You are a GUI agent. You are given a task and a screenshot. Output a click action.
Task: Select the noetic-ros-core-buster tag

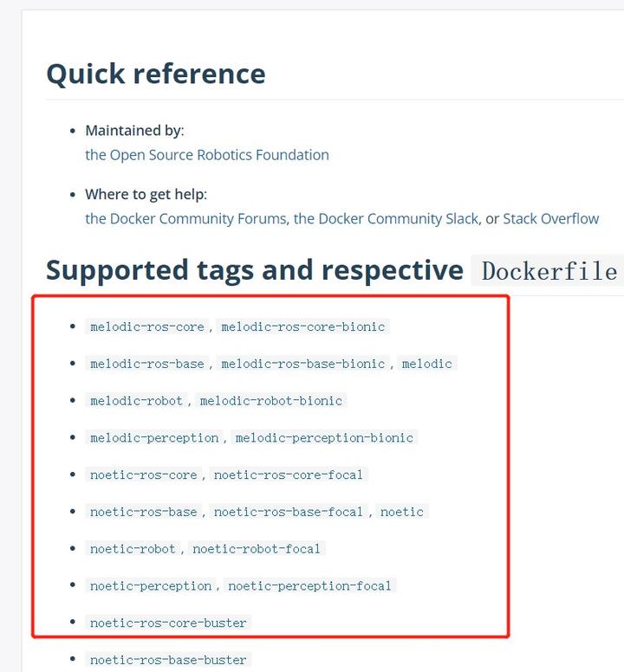(x=168, y=623)
